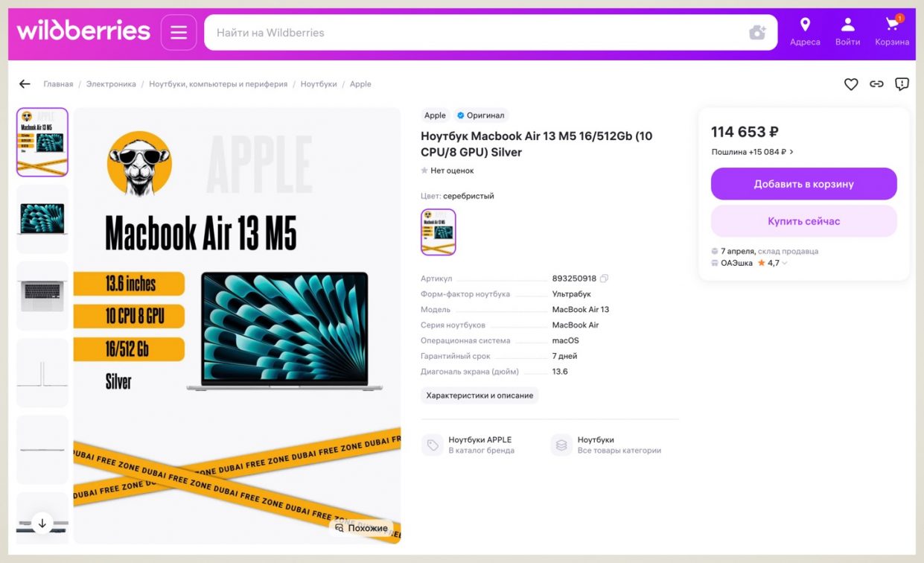
Task: Select first thumbnail with Macbook Air poster
Action: tap(42, 142)
